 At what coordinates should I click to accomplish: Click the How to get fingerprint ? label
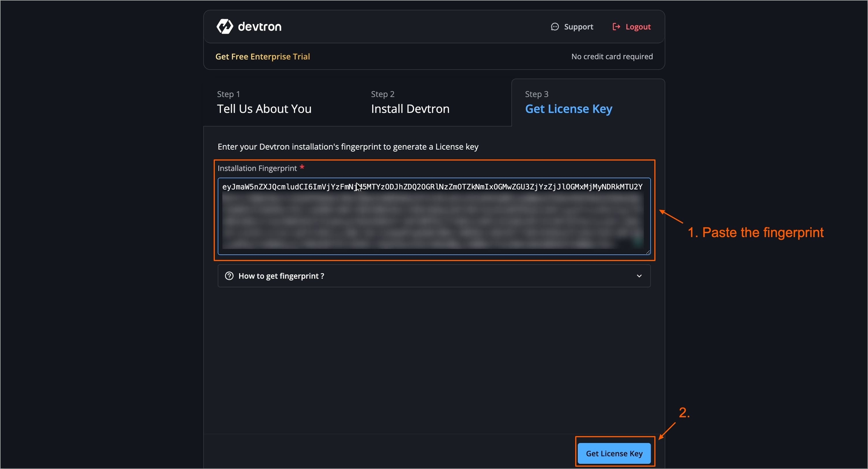[x=281, y=276]
